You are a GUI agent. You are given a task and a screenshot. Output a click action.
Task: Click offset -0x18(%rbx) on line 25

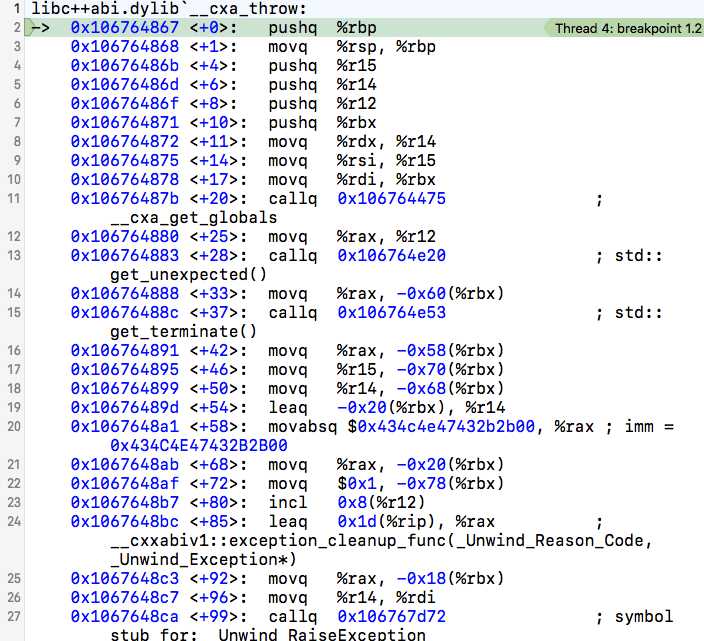coord(450,579)
